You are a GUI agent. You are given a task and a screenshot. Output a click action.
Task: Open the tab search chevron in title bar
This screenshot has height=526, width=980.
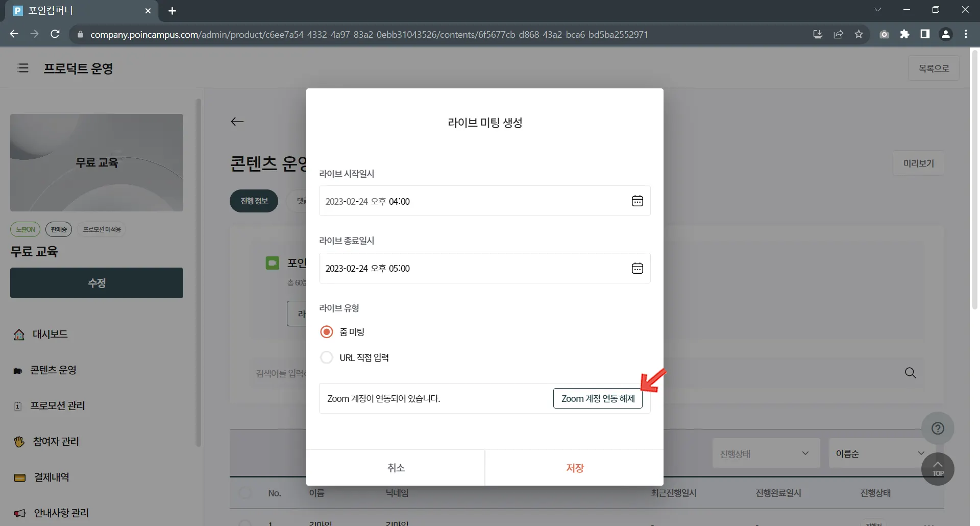pyautogui.click(x=877, y=10)
